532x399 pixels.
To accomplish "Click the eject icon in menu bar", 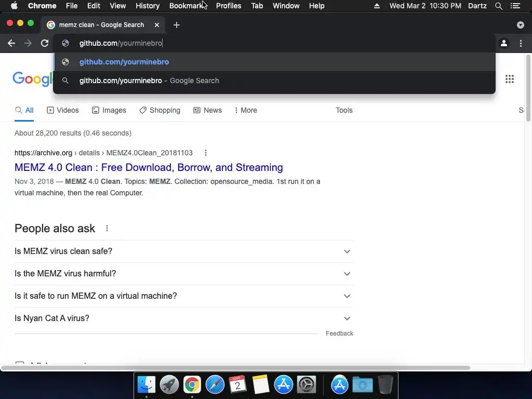I will tap(377, 6).
